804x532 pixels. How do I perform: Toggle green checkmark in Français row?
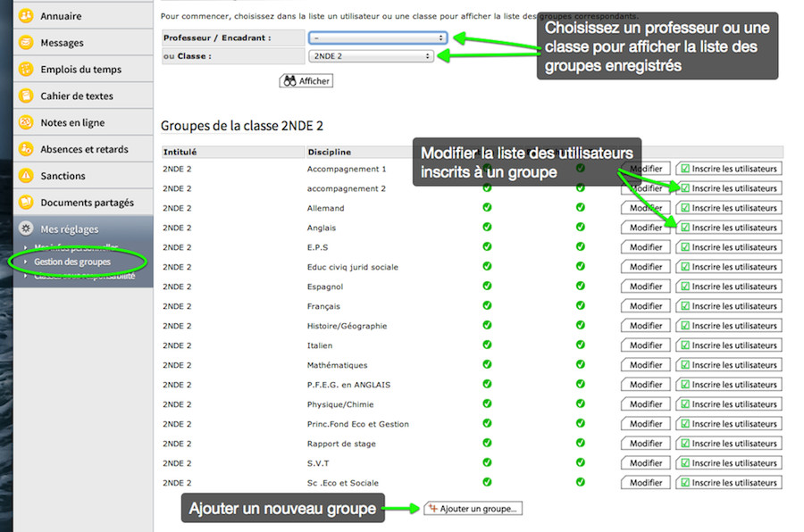487,306
